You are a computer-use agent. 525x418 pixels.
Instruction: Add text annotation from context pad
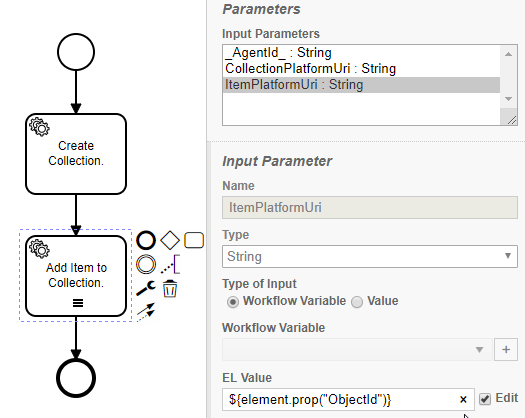pos(170,264)
